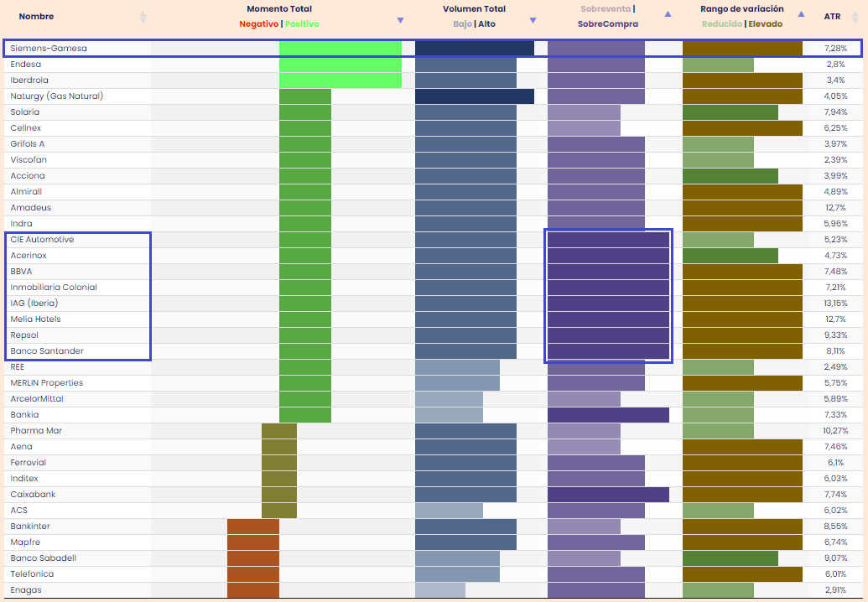Select the Indra row name
The height and width of the screenshot is (602, 868).
(x=21, y=224)
